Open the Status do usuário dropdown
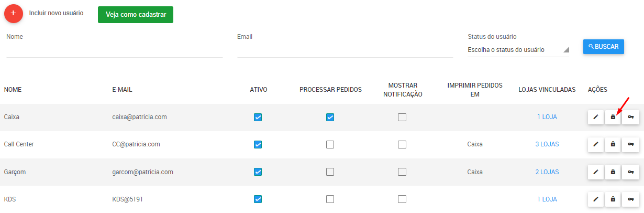The height and width of the screenshot is (213, 644). (x=518, y=50)
